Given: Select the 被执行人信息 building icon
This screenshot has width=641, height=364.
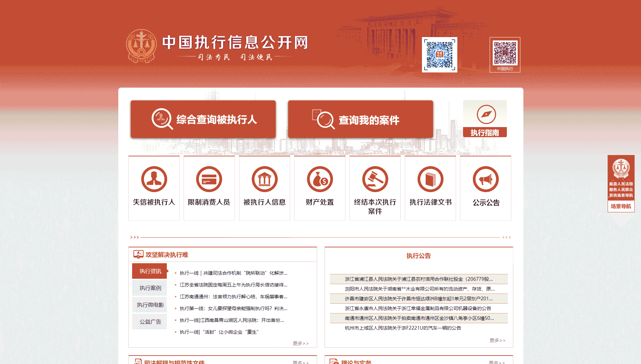Looking at the screenshot, I should [x=265, y=179].
